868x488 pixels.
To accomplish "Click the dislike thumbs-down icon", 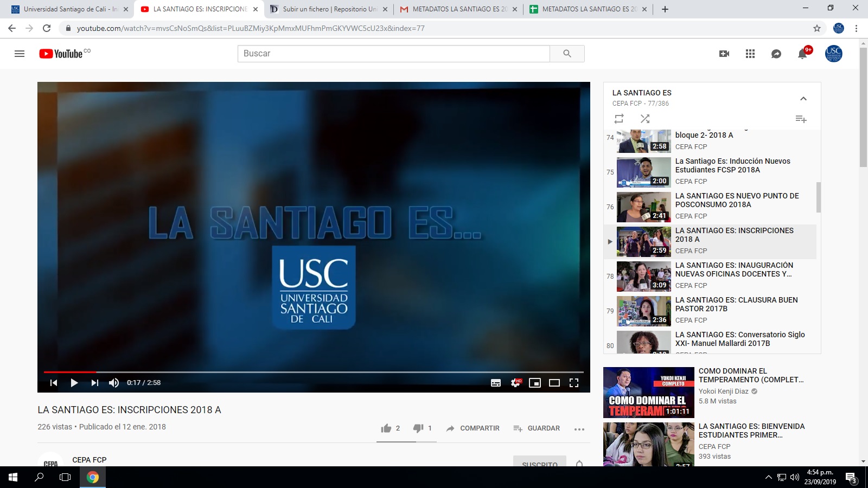I will pos(418,428).
